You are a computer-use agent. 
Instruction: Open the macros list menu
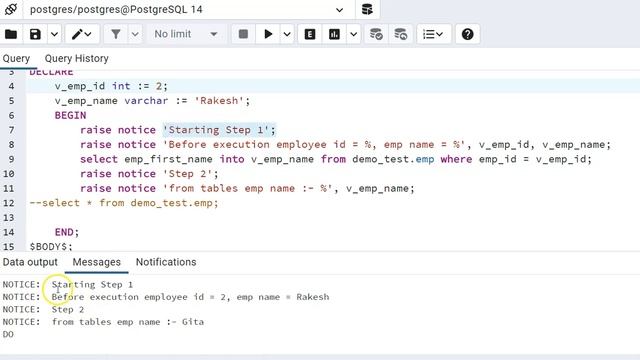point(433,34)
